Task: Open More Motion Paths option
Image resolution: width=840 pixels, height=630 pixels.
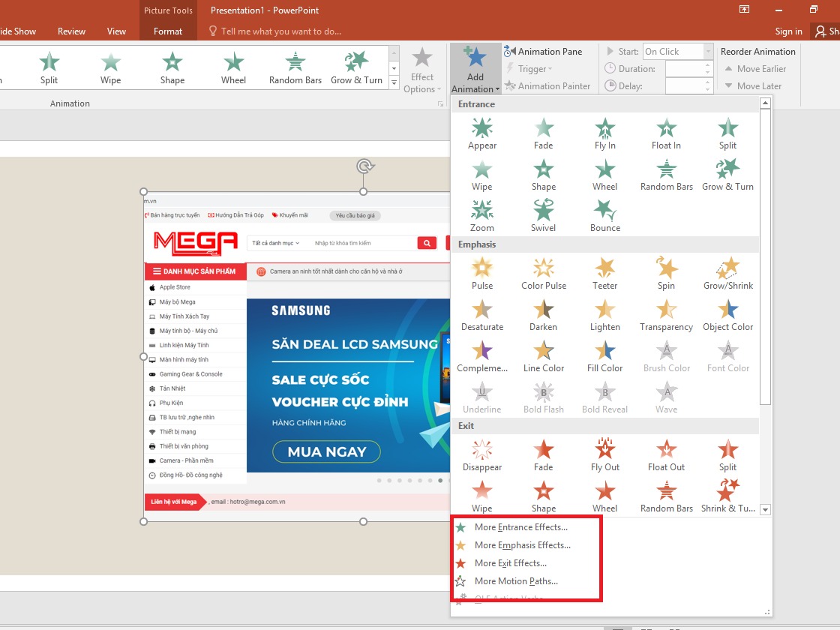Action: [516, 581]
